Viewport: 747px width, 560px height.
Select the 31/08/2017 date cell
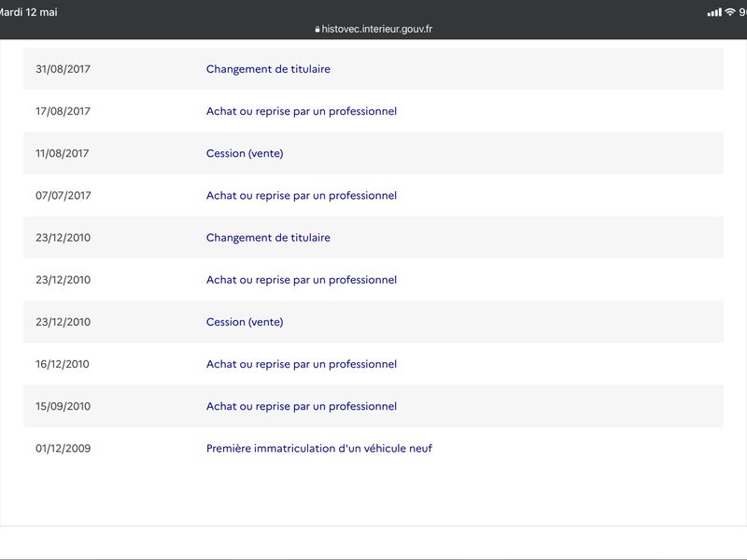(x=63, y=69)
